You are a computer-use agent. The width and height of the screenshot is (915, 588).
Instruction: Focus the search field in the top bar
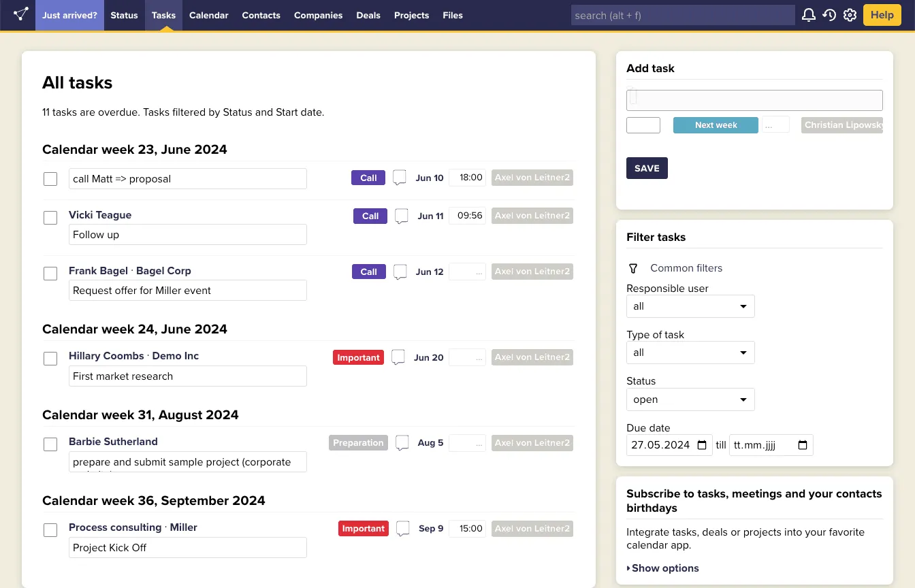pos(683,15)
